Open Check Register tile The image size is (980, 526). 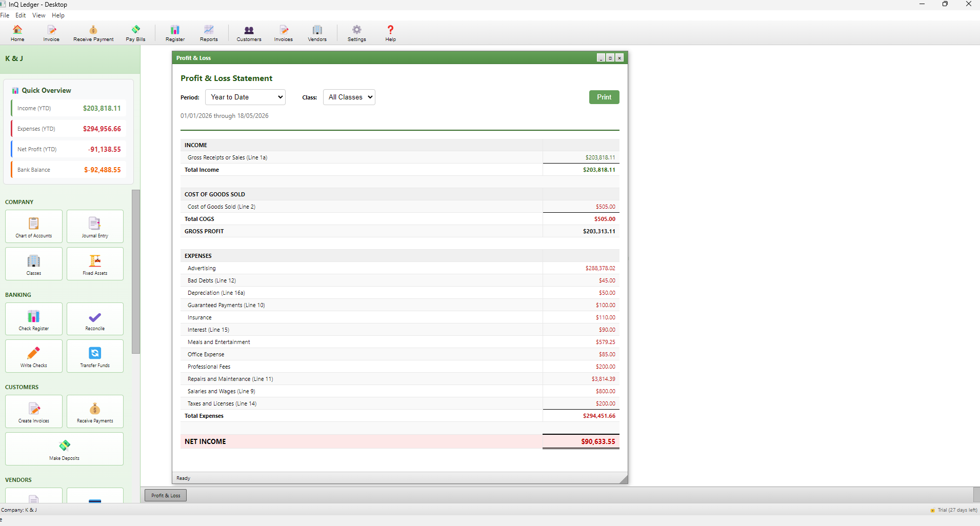[34, 319]
